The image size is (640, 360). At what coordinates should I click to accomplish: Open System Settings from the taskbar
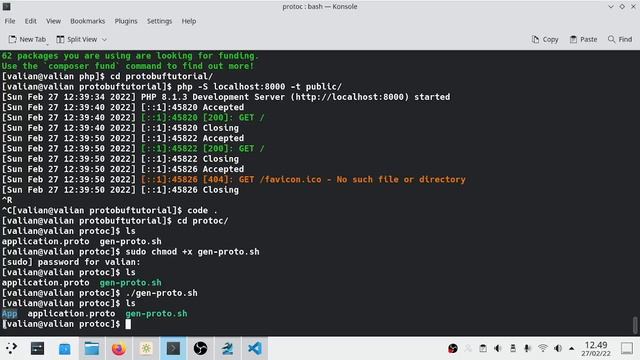click(x=37, y=348)
